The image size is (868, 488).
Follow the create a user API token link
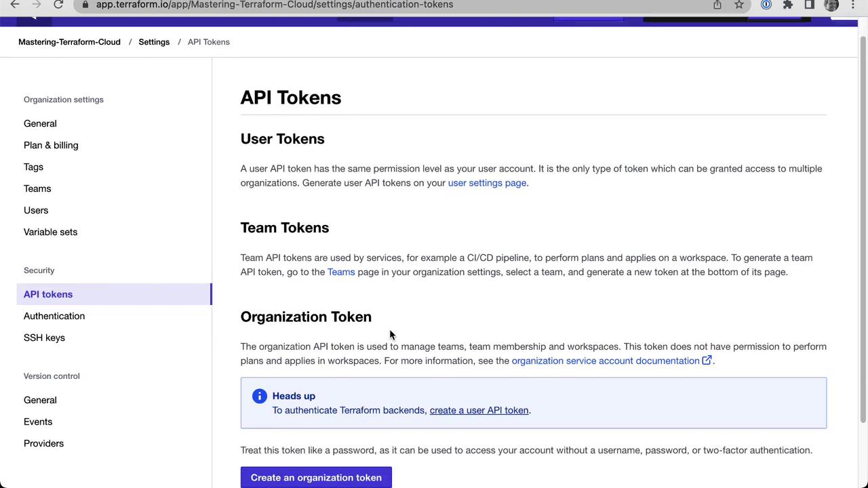click(479, 410)
